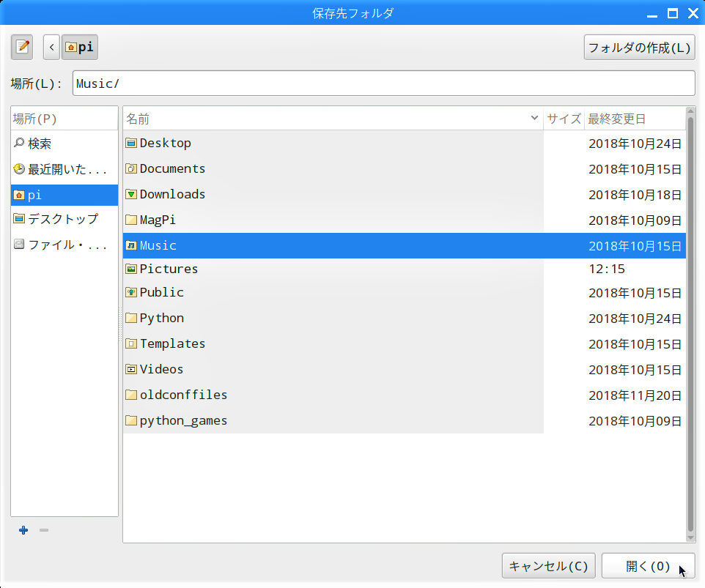The width and height of the screenshot is (705, 588).
Task: Select デスクトップ in the places sidebar
Action: pyautogui.click(x=62, y=219)
